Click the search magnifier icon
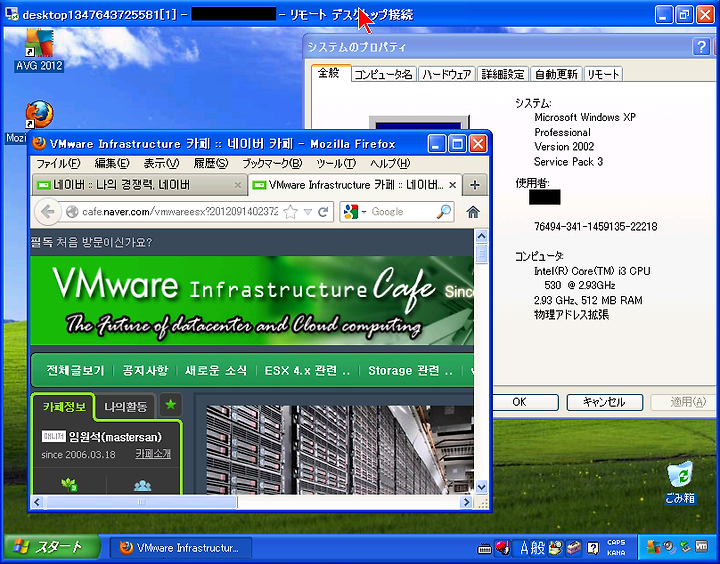 [444, 212]
